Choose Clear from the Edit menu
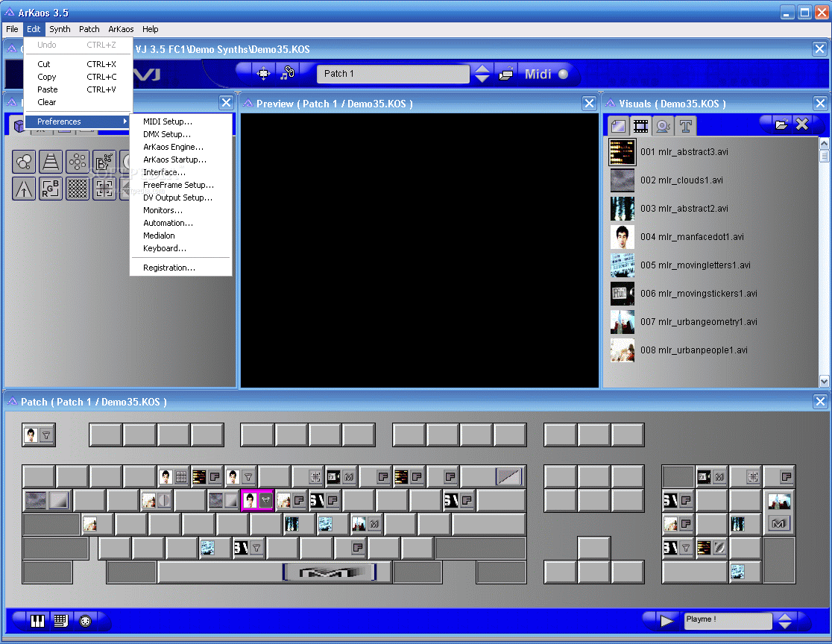The image size is (832, 644). [78, 102]
